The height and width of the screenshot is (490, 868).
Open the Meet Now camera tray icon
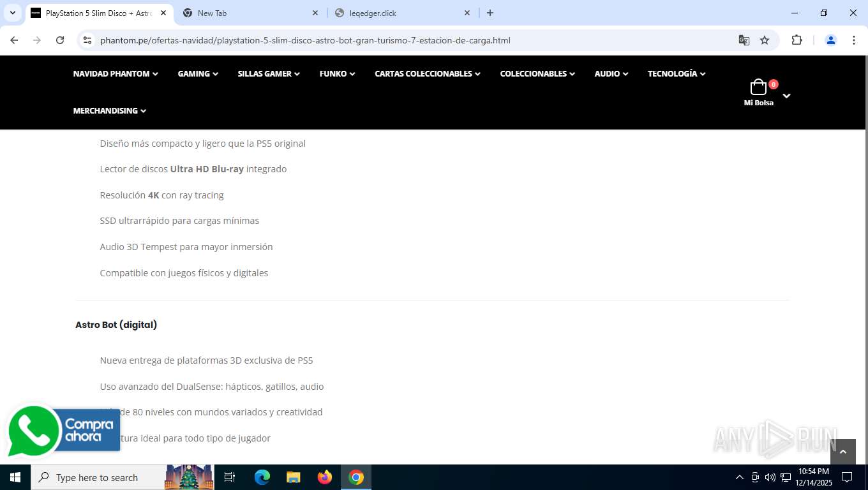click(x=755, y=477)
